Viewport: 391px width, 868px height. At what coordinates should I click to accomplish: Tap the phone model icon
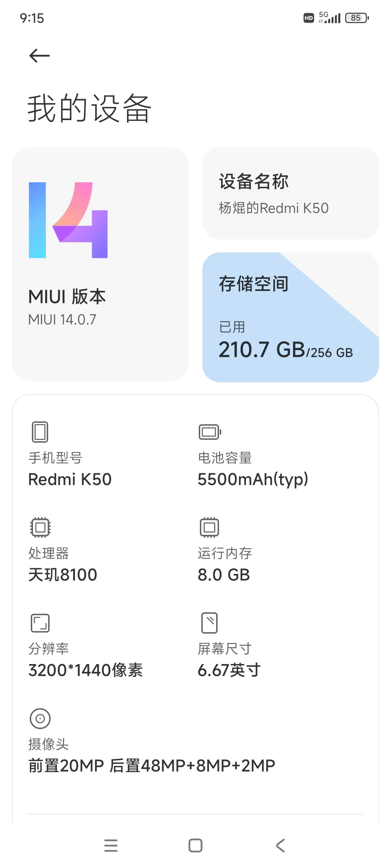click(40, 432)
